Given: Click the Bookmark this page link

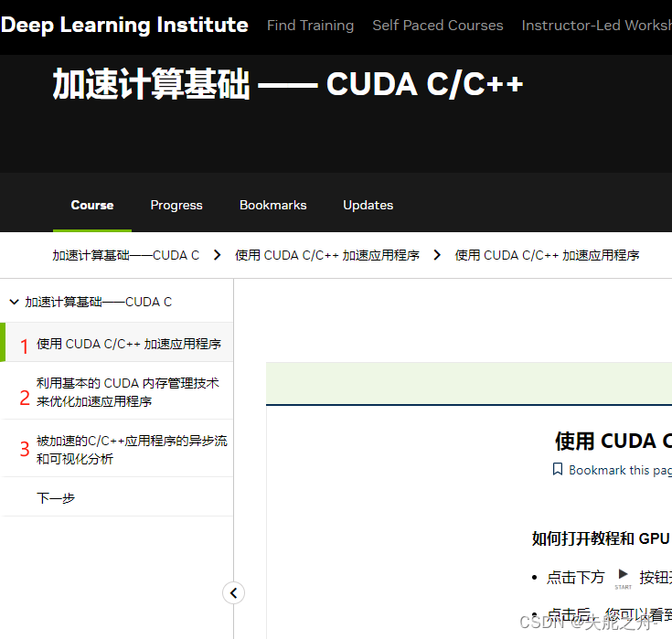Looking at the screenshot, I should pos(620,470).
